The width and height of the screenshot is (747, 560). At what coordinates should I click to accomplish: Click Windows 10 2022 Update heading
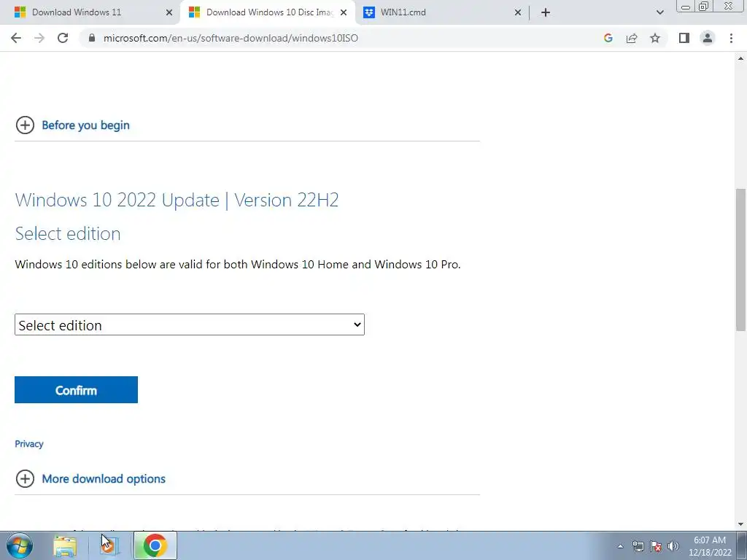click(x=177, y=200)
